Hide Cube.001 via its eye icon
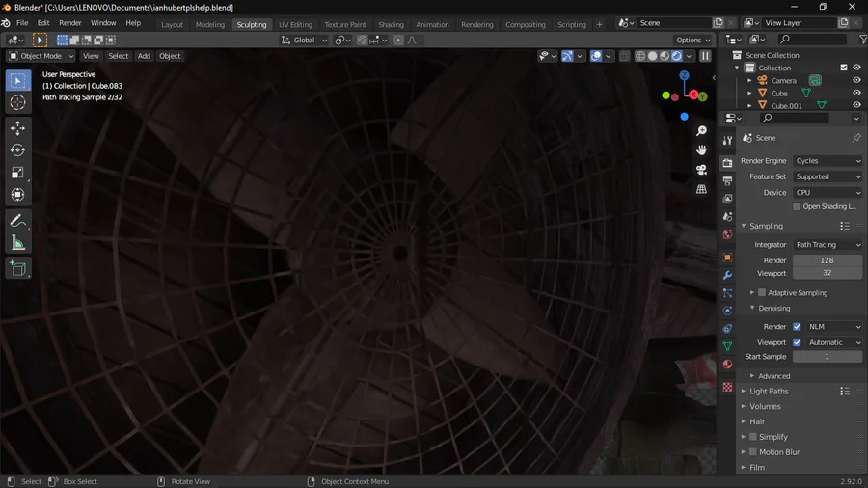Image resolution: width=868 pixels, height=488 pixels. pyautogui.click(x=856, y=105)
